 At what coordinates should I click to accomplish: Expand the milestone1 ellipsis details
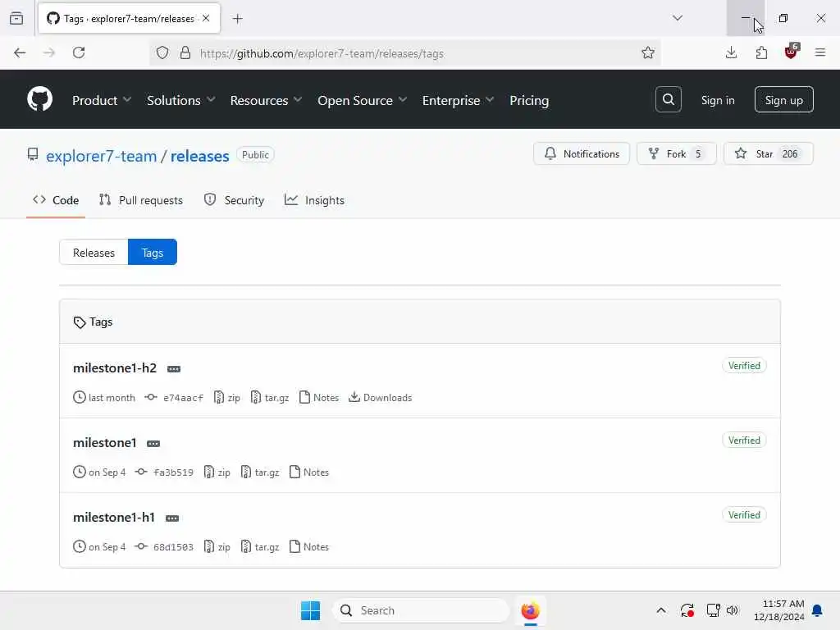pos(153,444)
